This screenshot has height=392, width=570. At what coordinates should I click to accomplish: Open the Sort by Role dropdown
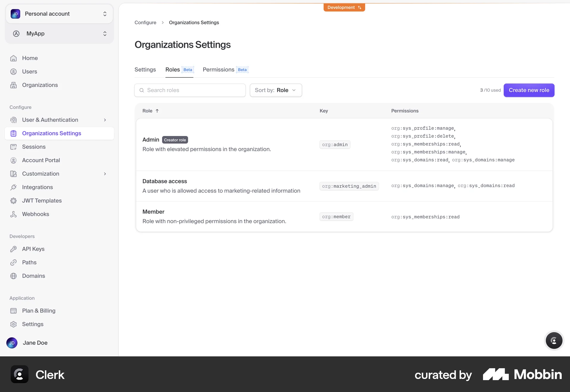tap(276, 90)
